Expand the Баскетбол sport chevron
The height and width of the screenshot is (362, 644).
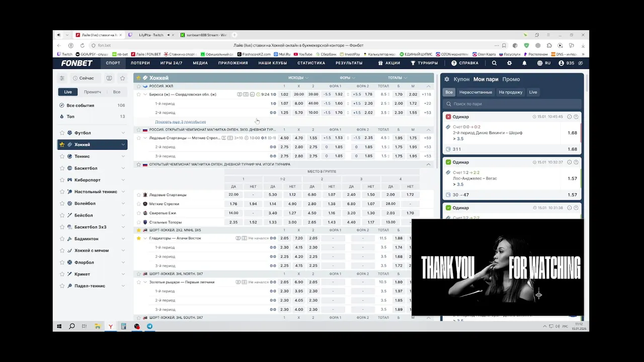pos(123,168)
